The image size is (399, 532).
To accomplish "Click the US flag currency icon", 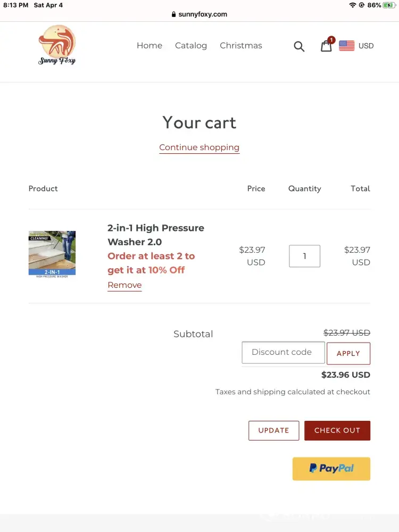I will click(346, 46).
